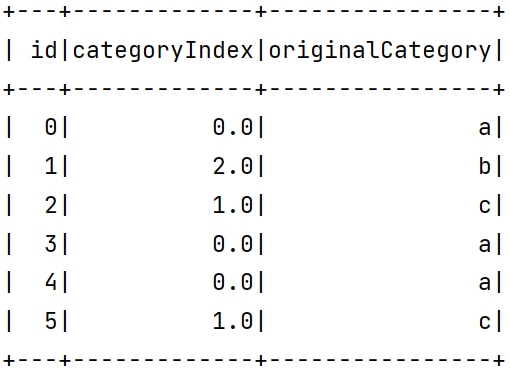Click categoryIndex 0.0 for id 3
This screenshot has width=510, height=372.
(233, 244)
